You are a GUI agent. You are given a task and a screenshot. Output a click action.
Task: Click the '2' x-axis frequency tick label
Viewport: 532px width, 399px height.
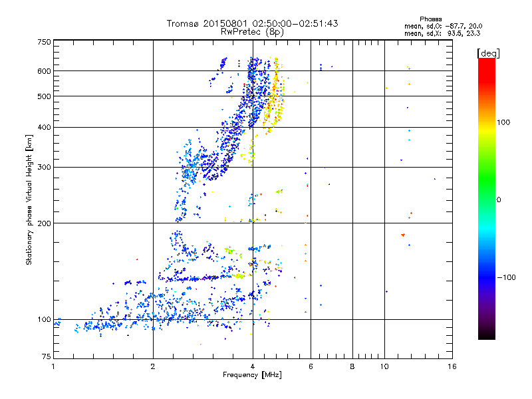click(x=153, y=366)
